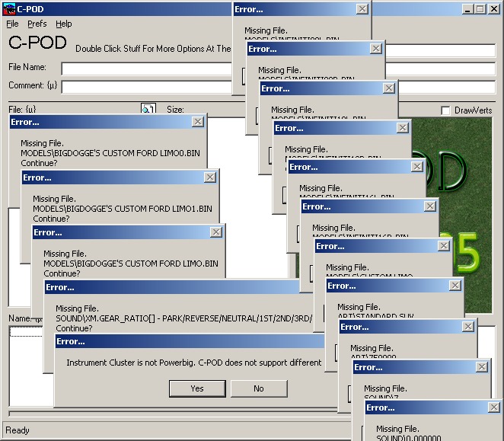Maximize the C-POD main window
Image resolution: width=504 pixels, height=441 pixels.
(480, 8)
